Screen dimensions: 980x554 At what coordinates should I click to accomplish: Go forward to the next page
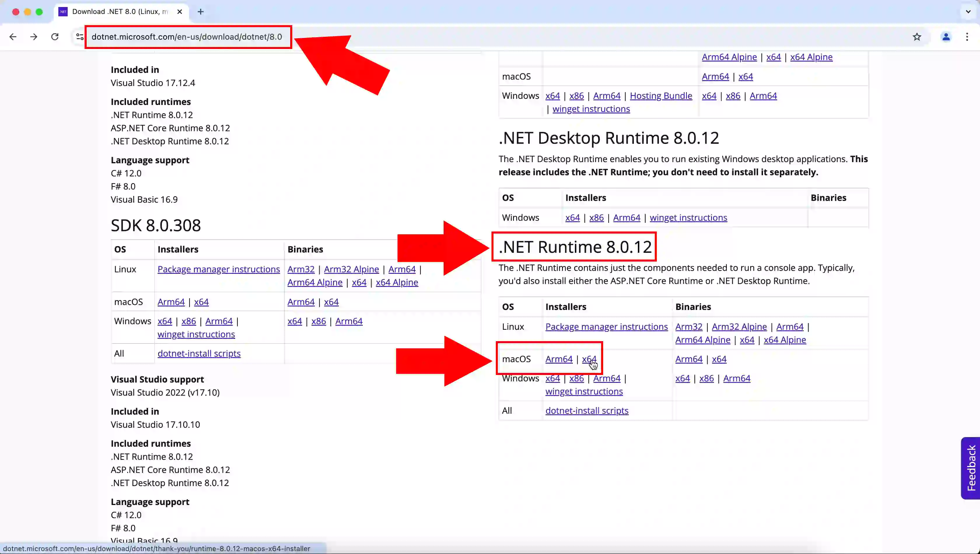click(34, 37)
